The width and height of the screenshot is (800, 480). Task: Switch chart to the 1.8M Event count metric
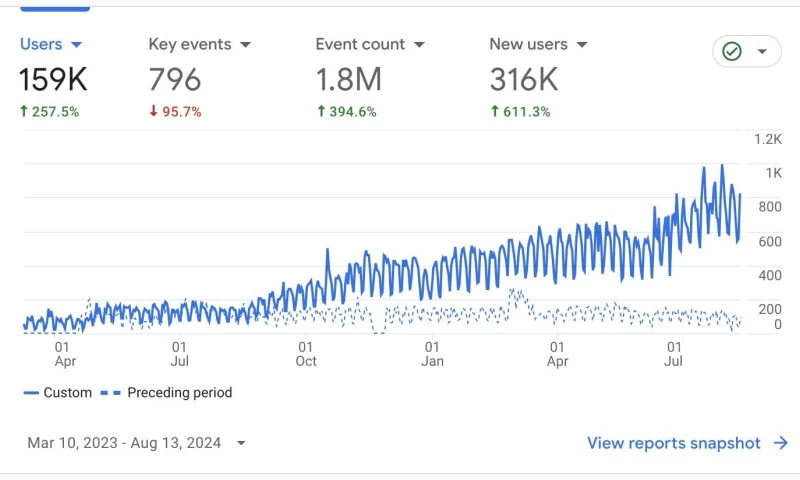click(x=347, y=79)
